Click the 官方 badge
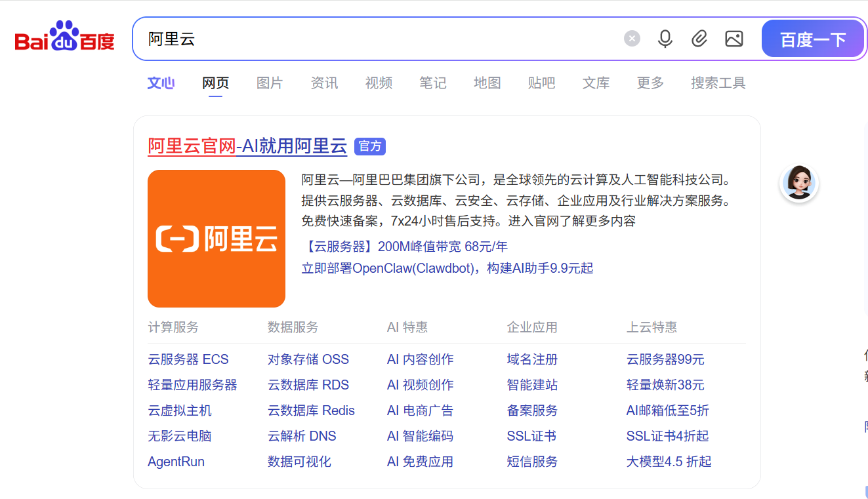Image resolution: width=868 pixels, height=499 pixels. click(370, 146)
